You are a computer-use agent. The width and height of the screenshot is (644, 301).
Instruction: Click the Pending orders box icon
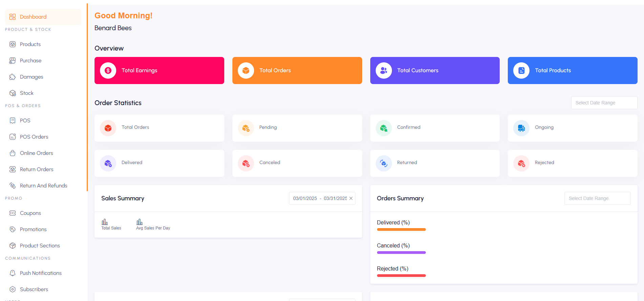pyautogui.click(x=246, y=128)
